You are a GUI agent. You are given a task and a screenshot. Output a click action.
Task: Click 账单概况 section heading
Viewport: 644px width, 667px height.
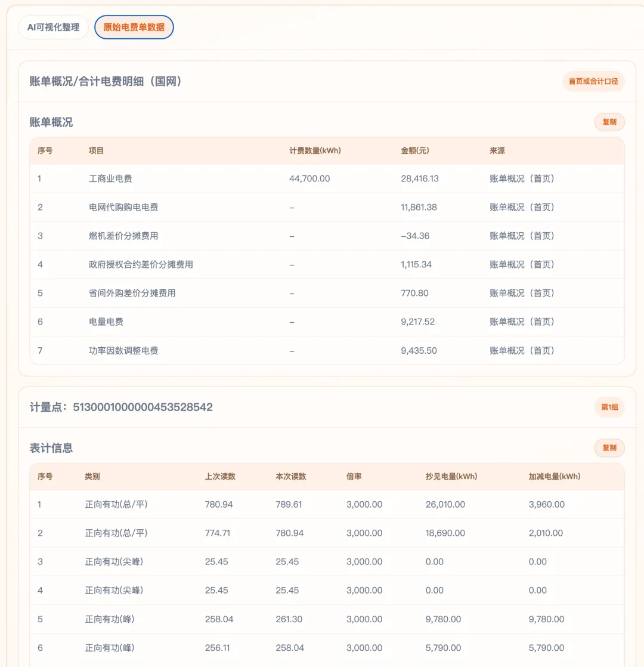(x=51, y=122)
